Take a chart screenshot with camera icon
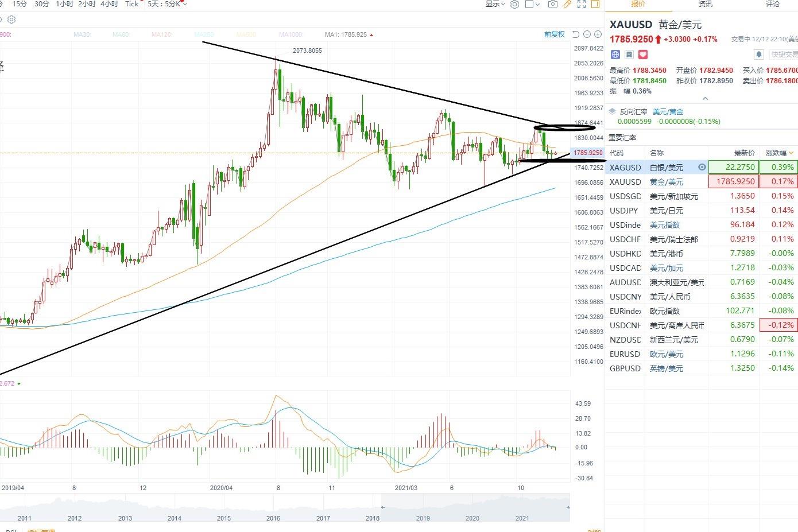Screen dimensions: 798x532 point(552,4)
